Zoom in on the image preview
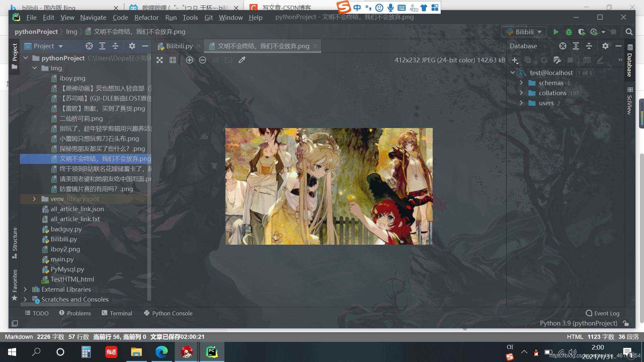 coord(190,60)
